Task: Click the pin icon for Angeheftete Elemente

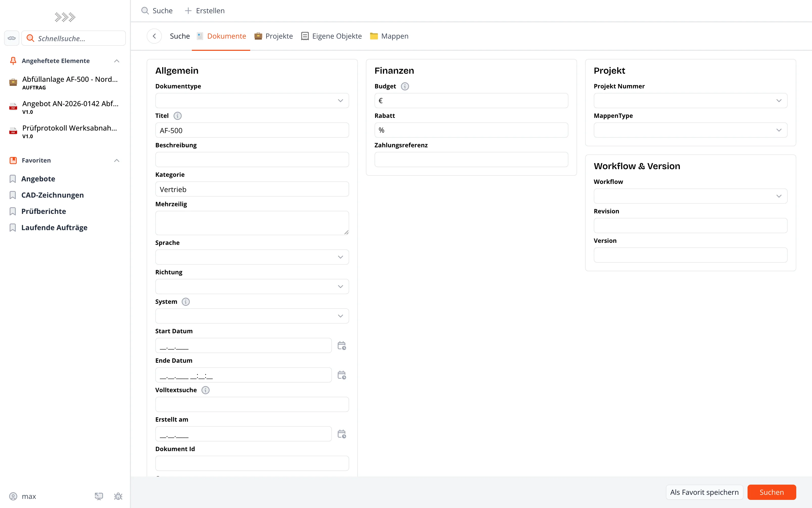Action: (x=13, y=61)
